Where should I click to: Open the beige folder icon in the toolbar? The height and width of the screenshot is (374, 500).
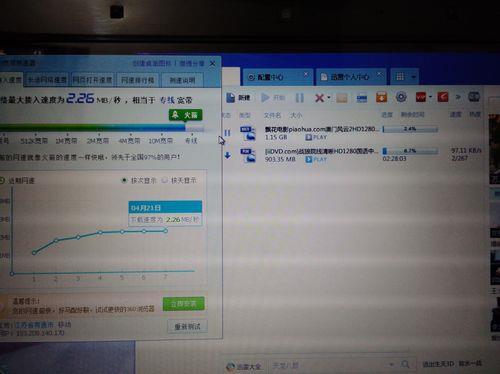coord(342,98)
